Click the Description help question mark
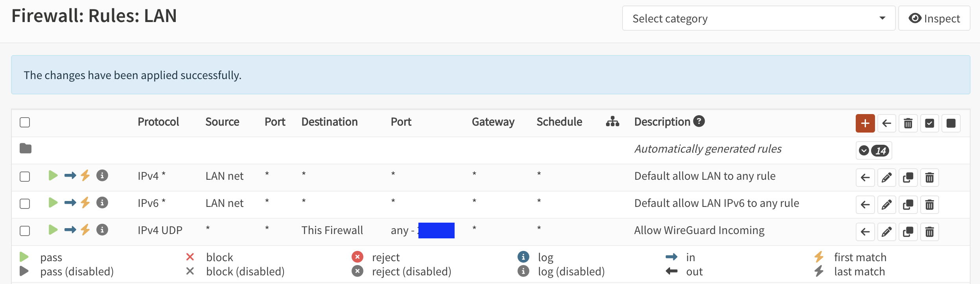Image resolution: width=980 pixels, height=284 pixels. pyautogui.click(x=699, y=121)
